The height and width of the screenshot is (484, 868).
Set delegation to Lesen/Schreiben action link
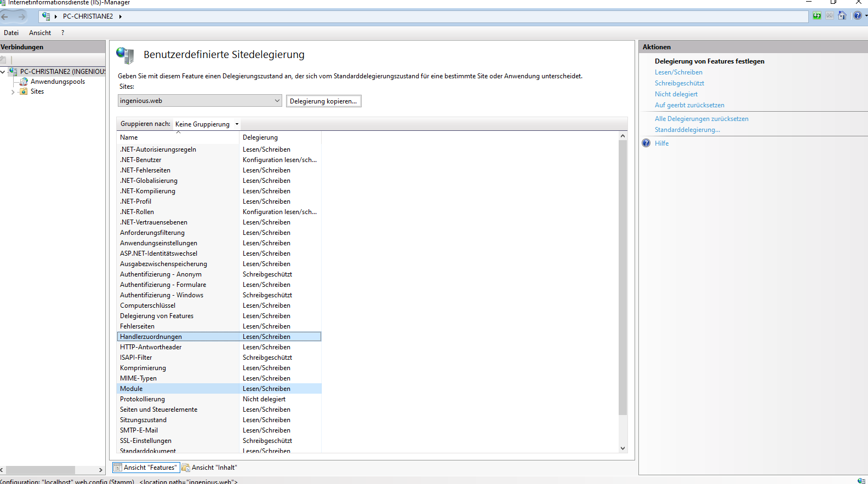678,72
